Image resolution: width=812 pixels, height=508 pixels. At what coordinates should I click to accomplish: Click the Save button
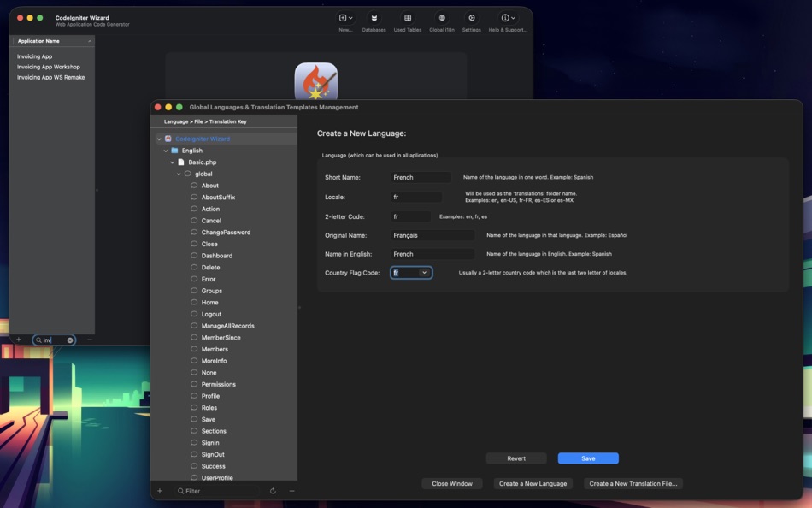tap(588, 458)
